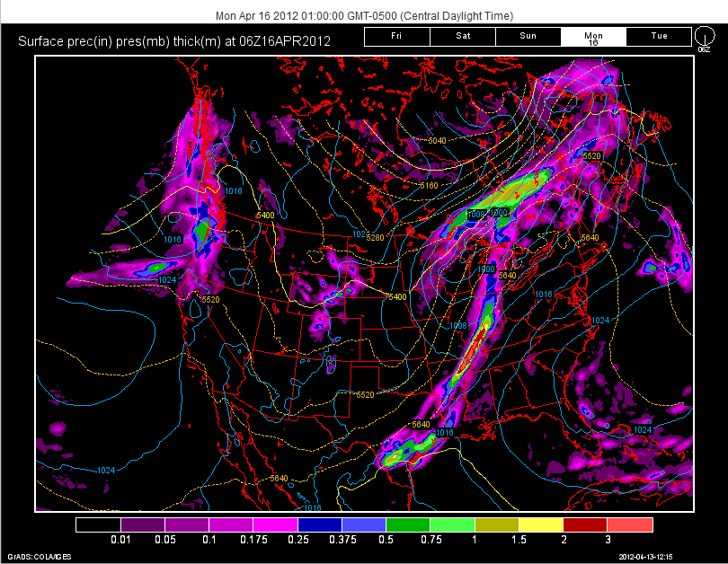The image size is (728, 564).
Task: Click the dark green 0.5 swatch
Action: (x=408, y=524)
